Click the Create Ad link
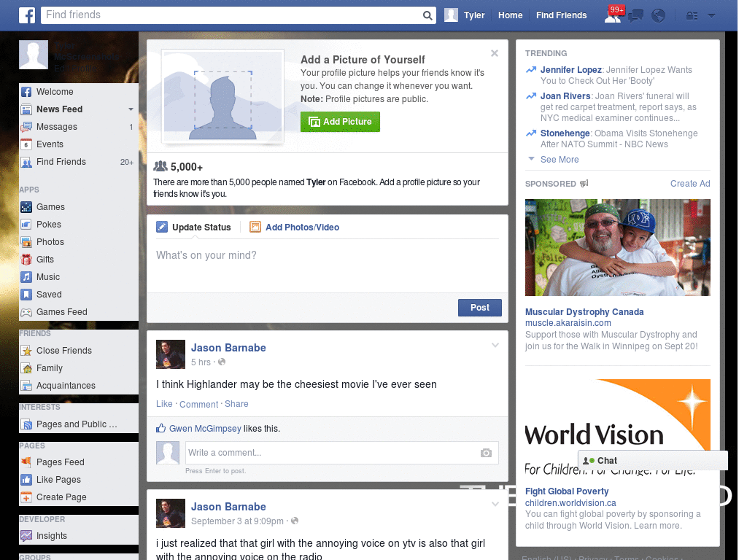The height and width of the screenshot is (560, 747). tap(690, 184)
